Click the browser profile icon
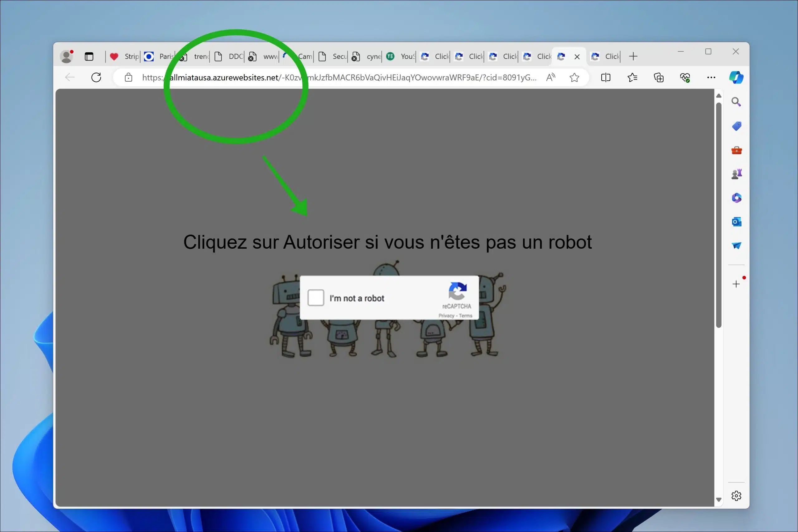 (67, 56)
